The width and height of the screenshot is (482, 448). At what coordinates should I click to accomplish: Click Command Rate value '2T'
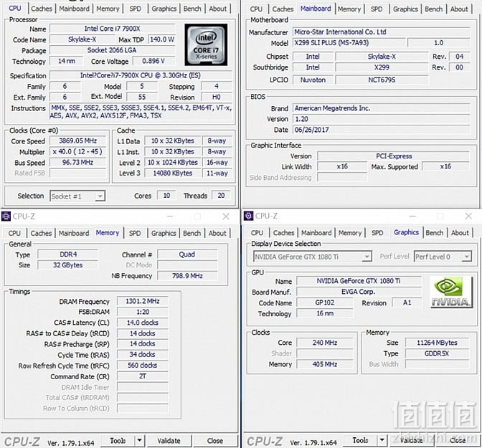(x=143, y=376)
